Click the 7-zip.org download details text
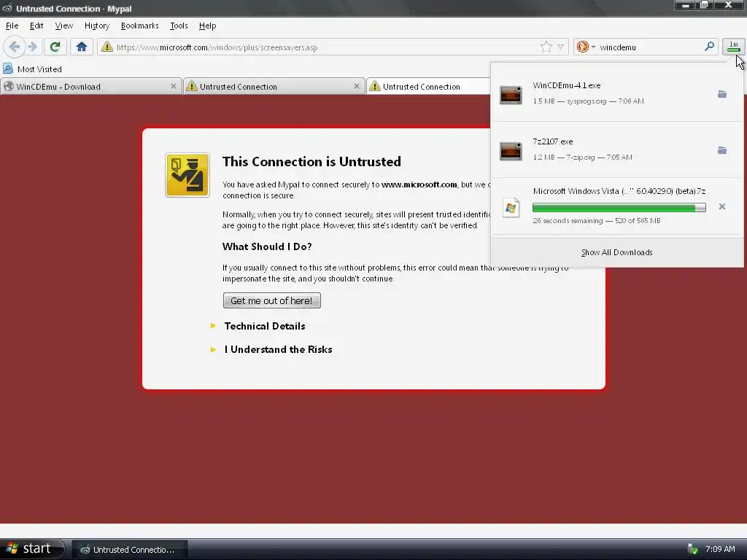Image resolution: width=747 pixels, height=560 pixels. click(582, 157)
